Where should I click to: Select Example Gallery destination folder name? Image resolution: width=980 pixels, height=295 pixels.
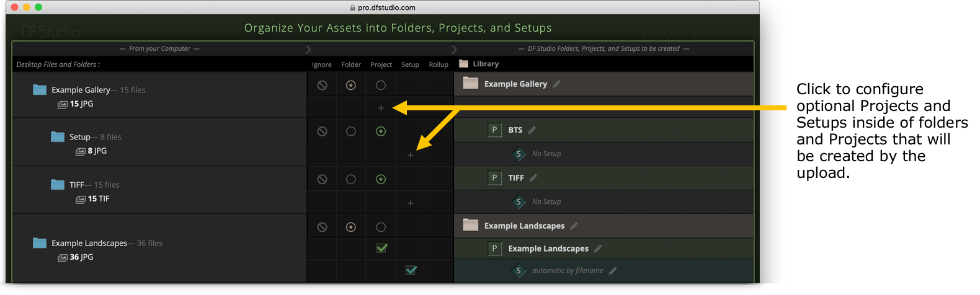pos(515,84)
